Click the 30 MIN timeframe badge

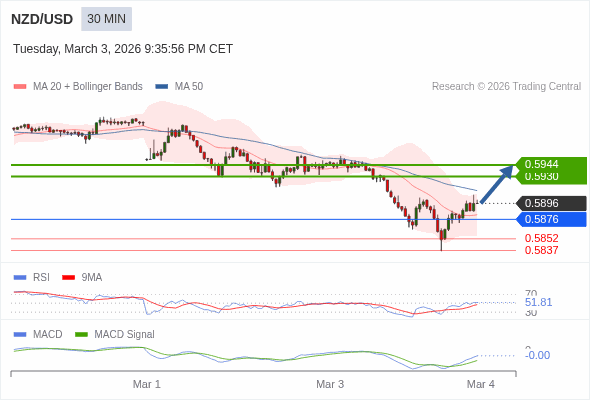106,19
